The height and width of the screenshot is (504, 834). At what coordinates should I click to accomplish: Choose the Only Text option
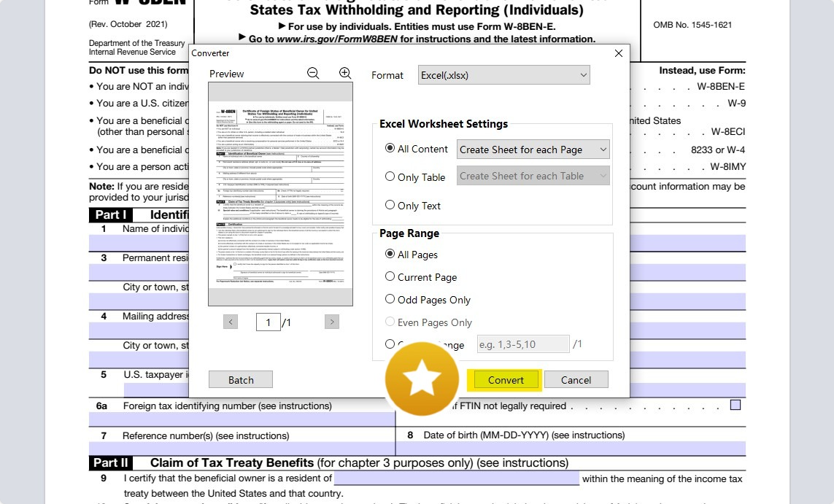pos(390,205)
